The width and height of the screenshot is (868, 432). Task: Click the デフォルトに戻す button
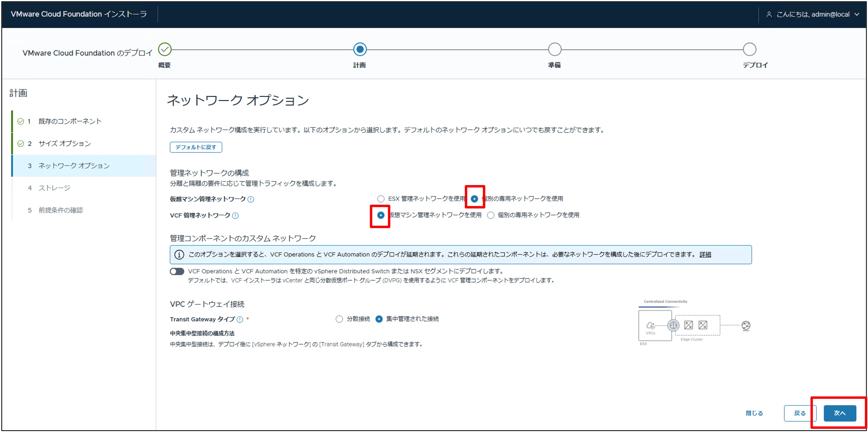click(196, 147)
